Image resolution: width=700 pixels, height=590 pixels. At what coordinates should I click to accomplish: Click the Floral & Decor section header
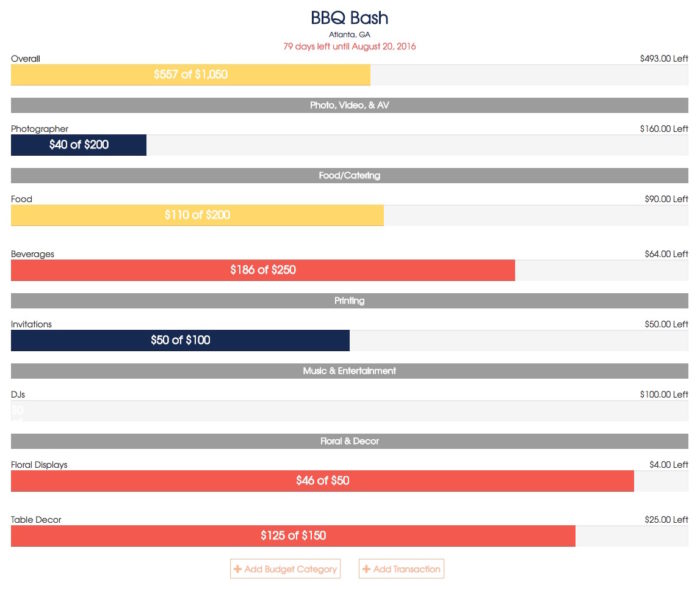coord(350,441)
